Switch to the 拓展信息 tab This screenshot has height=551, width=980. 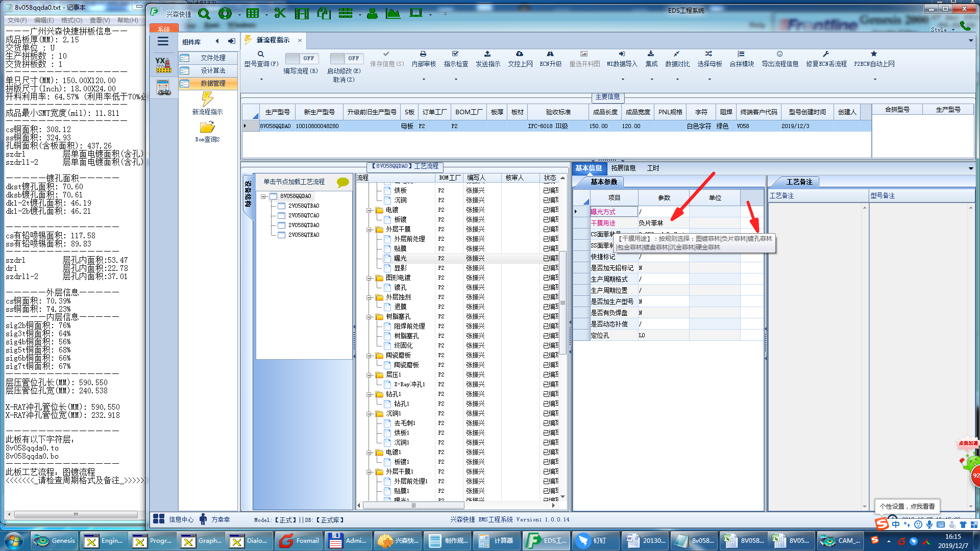623,168
